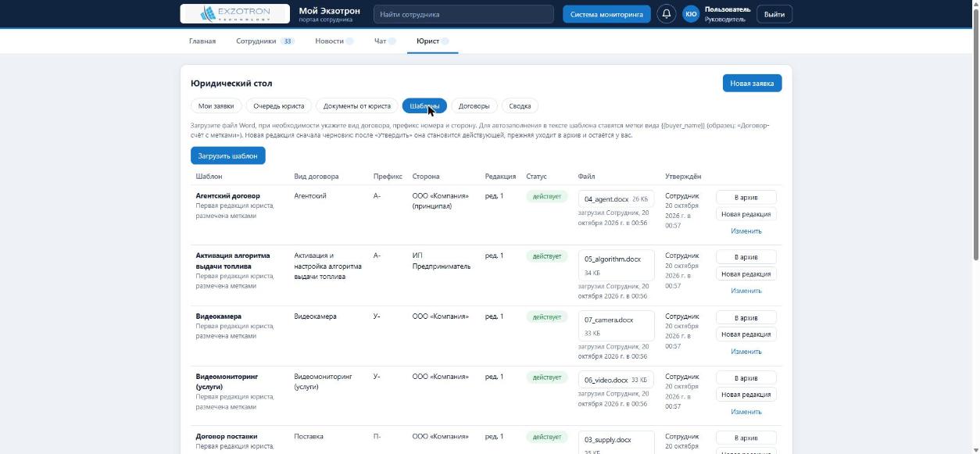
Task: Click the 'действует' status in the 'Видеокамера' row
Action: (547, 317)
